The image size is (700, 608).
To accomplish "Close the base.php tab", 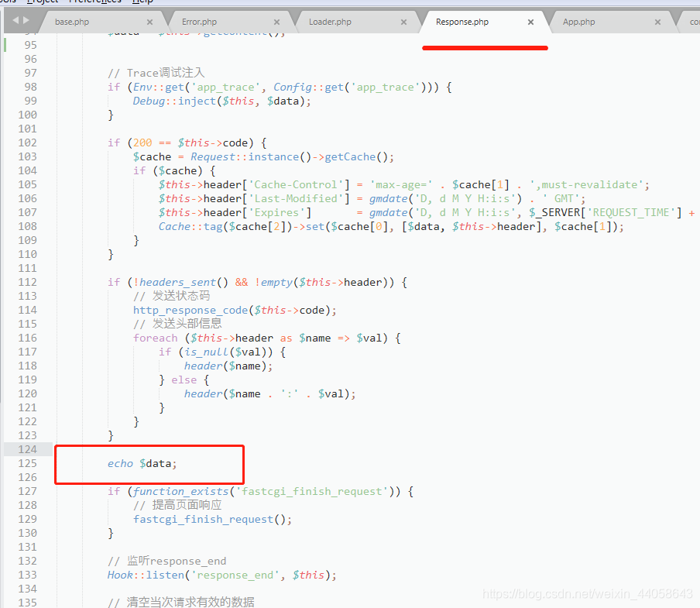I will (x=149, y=22).
